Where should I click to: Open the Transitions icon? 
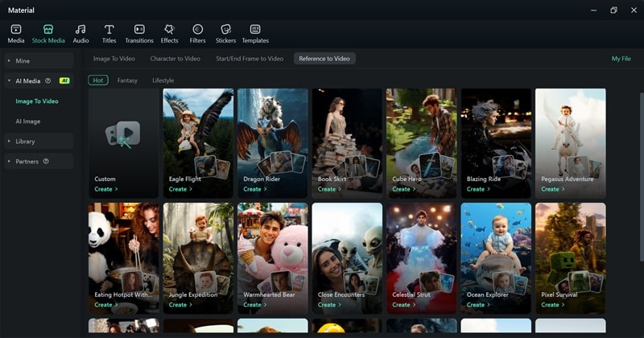[139, 29]
